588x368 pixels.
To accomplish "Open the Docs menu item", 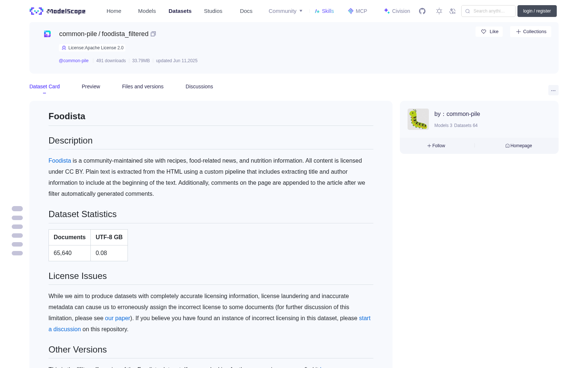I will 246,11.
